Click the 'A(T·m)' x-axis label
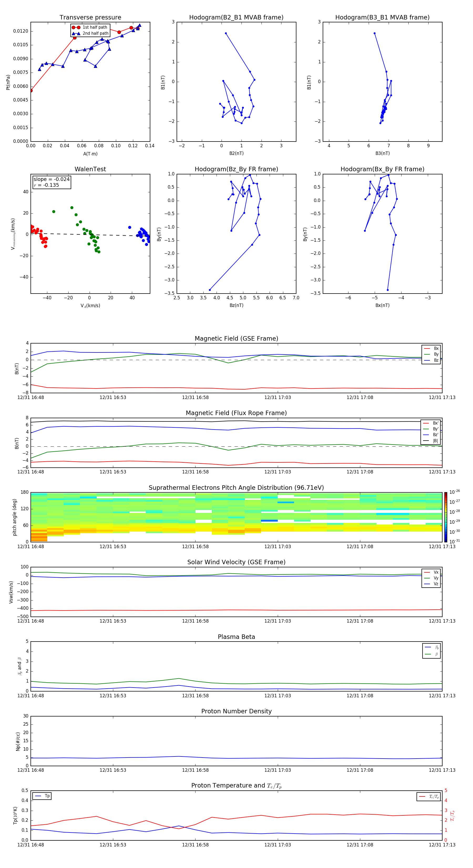 (90, 154)
